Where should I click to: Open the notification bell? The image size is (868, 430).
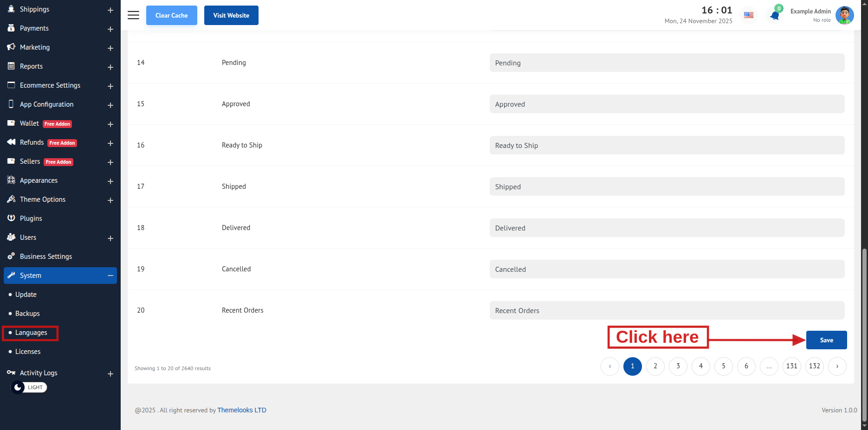(775, 15)
